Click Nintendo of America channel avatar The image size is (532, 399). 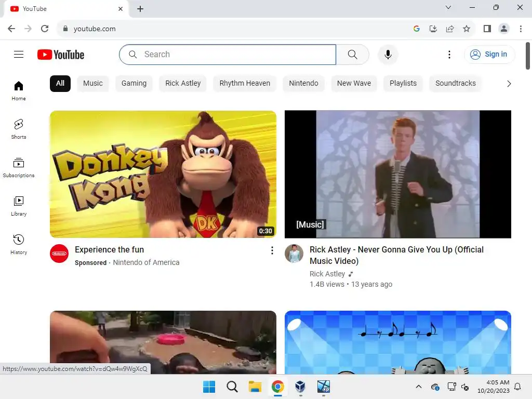pos(59,254)
